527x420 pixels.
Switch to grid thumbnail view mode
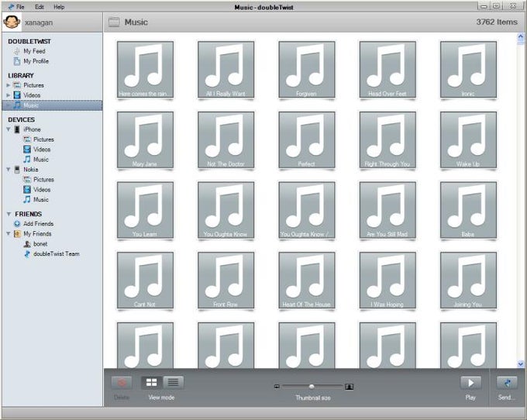point(151,382)
